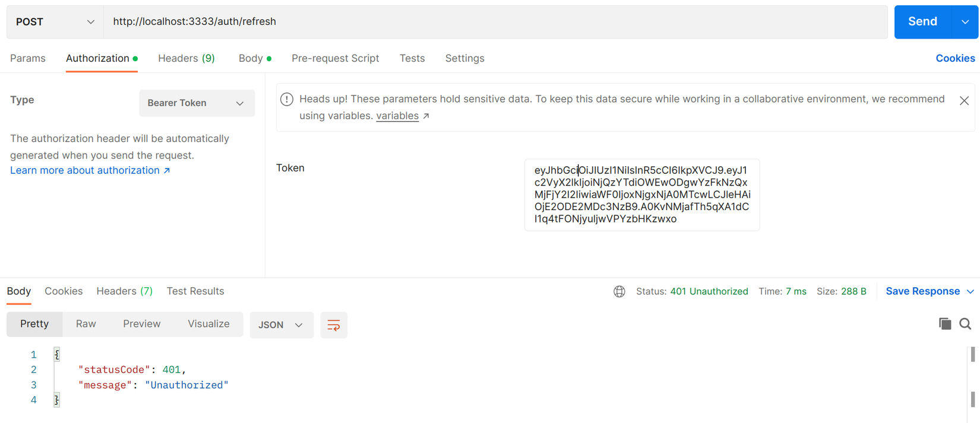Screen dimensions: 980x423
Task: Switch to the Raw response view
Action: pos(86,324)
